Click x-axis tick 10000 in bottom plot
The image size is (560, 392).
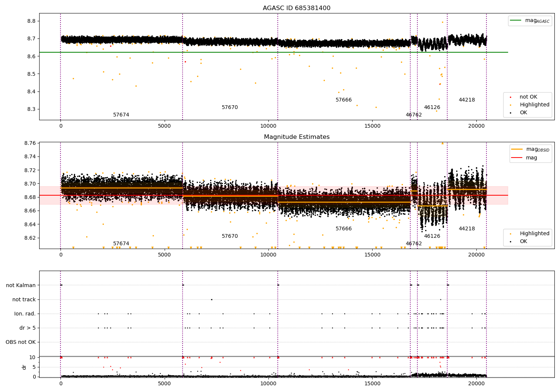[268, 383]
